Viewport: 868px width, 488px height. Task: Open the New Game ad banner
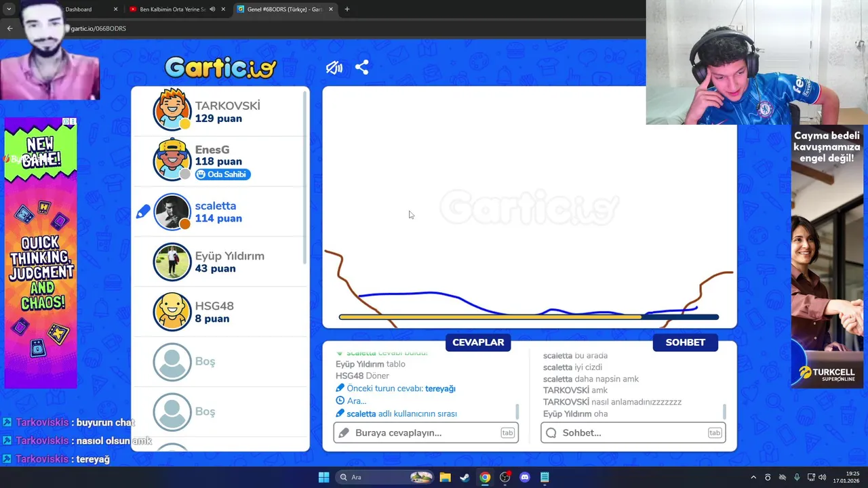tap(41, 252)
